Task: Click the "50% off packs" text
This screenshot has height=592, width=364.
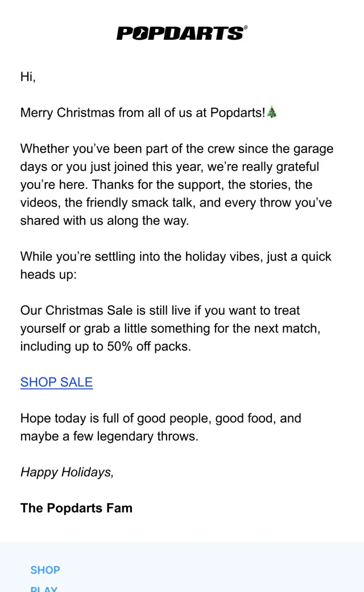Action: pos(149,346)
